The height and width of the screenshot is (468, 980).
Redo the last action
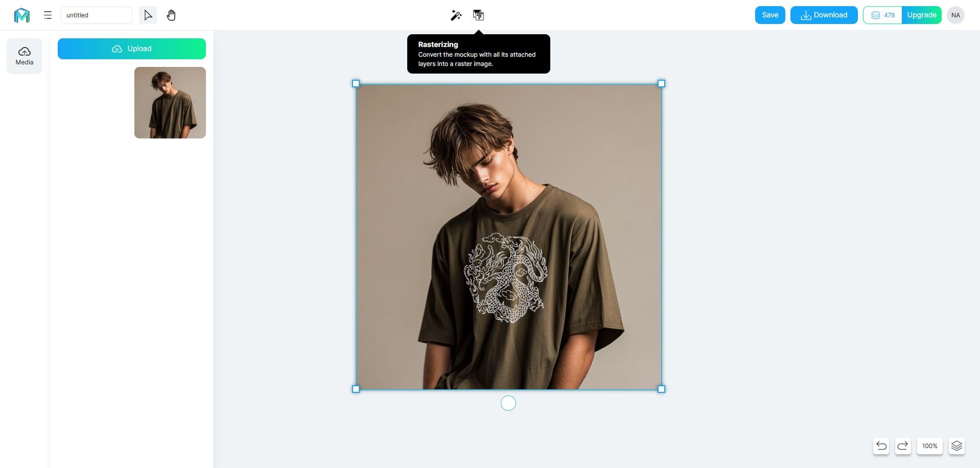pos(903,446)
